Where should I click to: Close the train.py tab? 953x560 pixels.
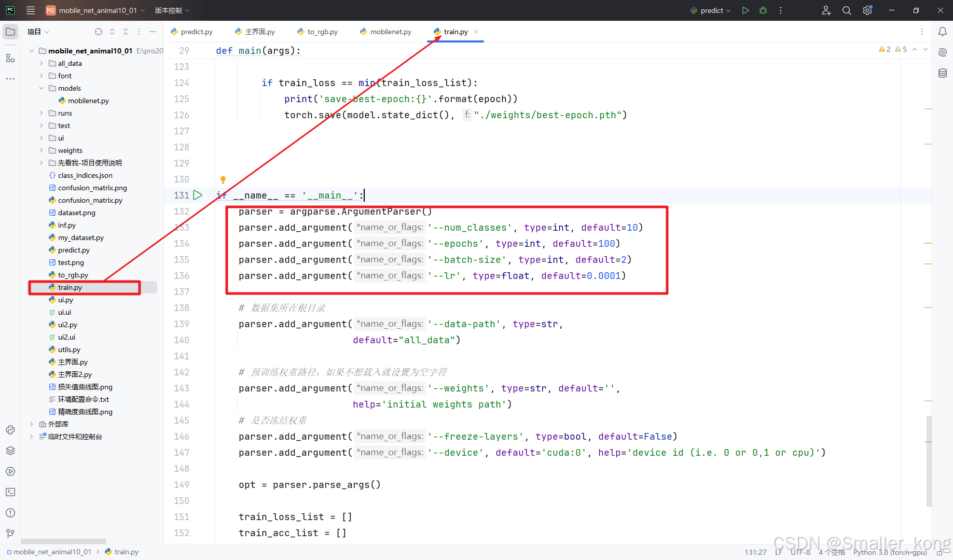476,32
